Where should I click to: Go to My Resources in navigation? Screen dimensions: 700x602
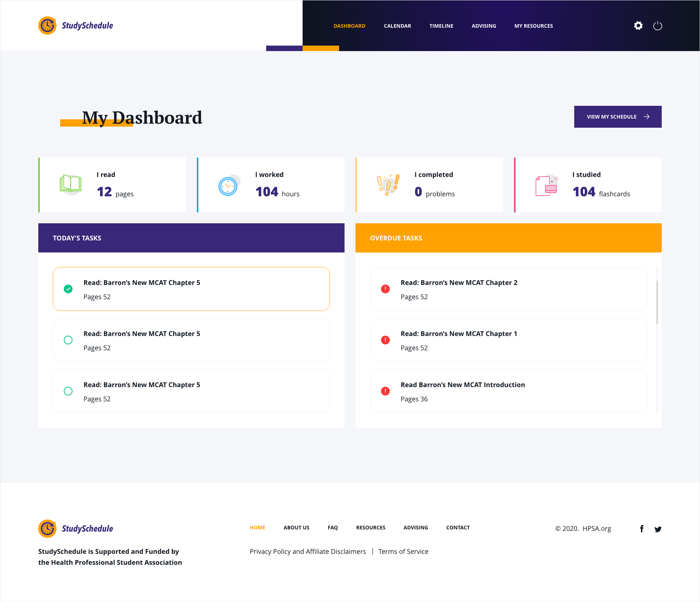pos(533,26)
